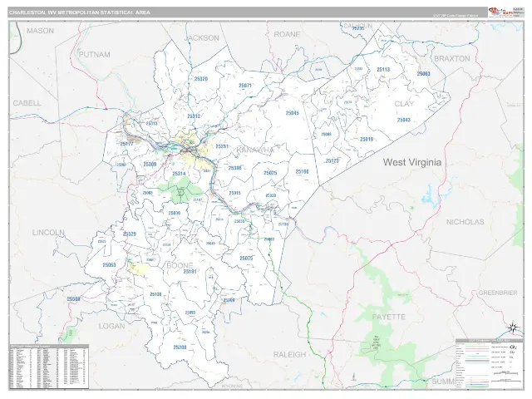The width and height of the screenshot is (532, 399).
Task: Click ZIP code 25160 label
Action: point(302,172)
